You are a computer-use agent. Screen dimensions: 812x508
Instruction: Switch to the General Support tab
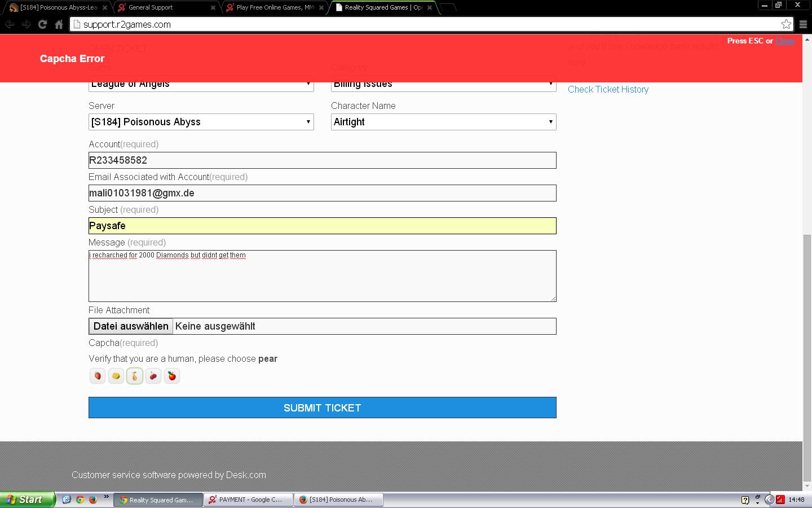[x=164, y=7]
